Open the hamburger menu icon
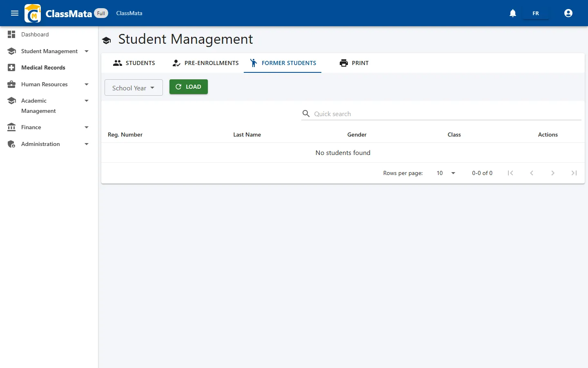 click(15, 13)
